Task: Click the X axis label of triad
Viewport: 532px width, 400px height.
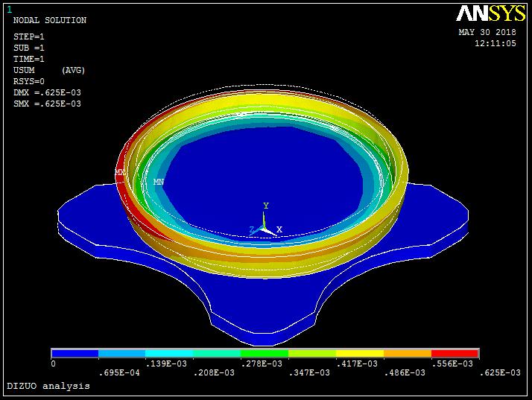Action: click(x=279, y=229)
